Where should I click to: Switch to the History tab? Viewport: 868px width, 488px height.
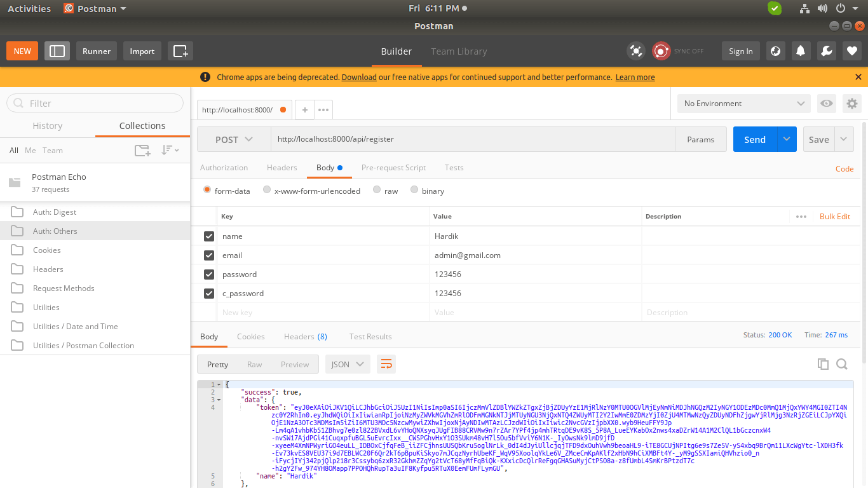(48, 126)
